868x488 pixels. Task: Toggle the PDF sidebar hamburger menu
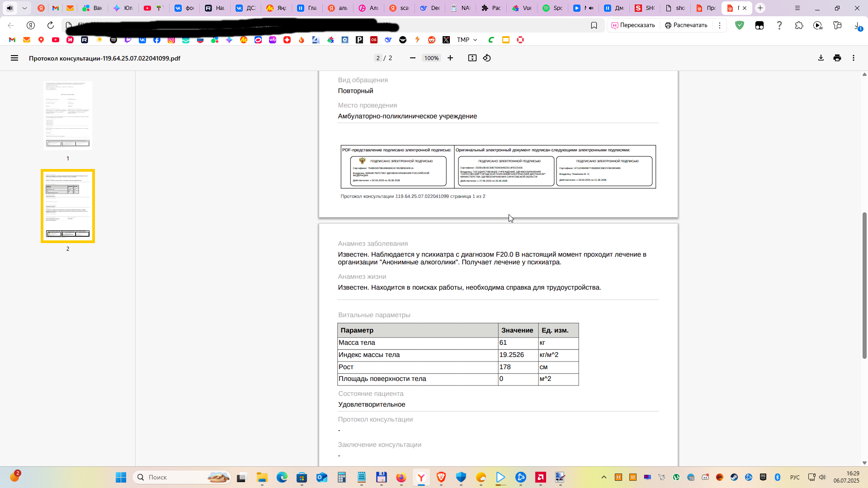pyautogui.click(x=14, y=58)
